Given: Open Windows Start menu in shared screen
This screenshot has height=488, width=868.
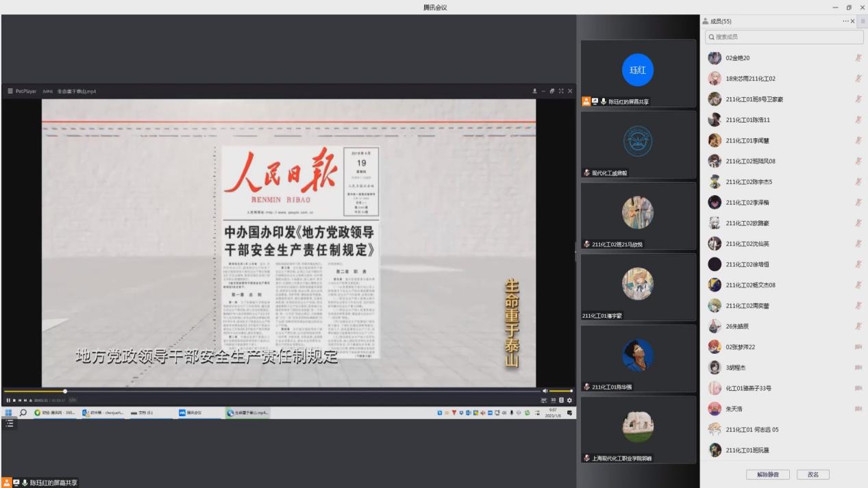Looking at the screenshot, I should 9,413.
